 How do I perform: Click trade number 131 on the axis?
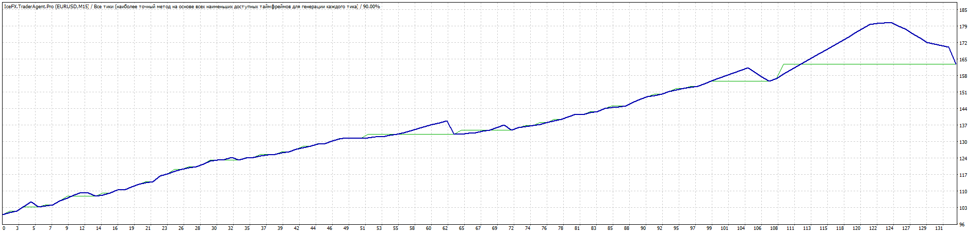click(x=939, y=228)
